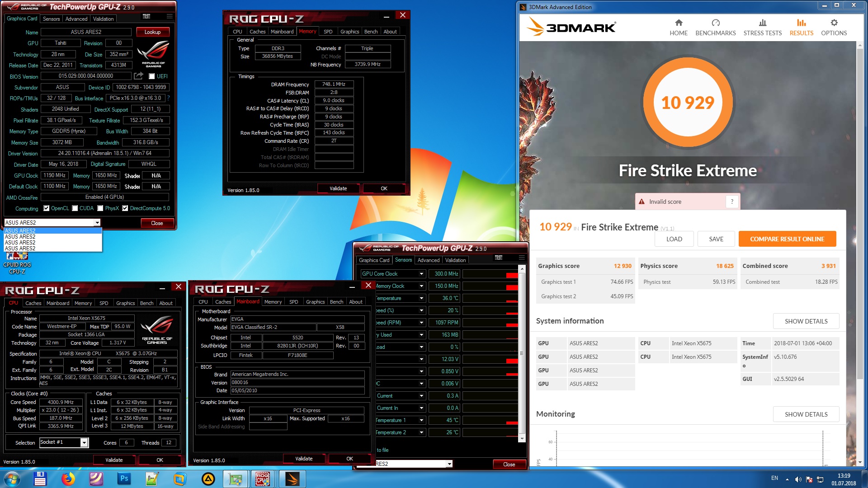
Task: Switch to Sensors tab in top-left GPU-Z
Action: (51, 19)
